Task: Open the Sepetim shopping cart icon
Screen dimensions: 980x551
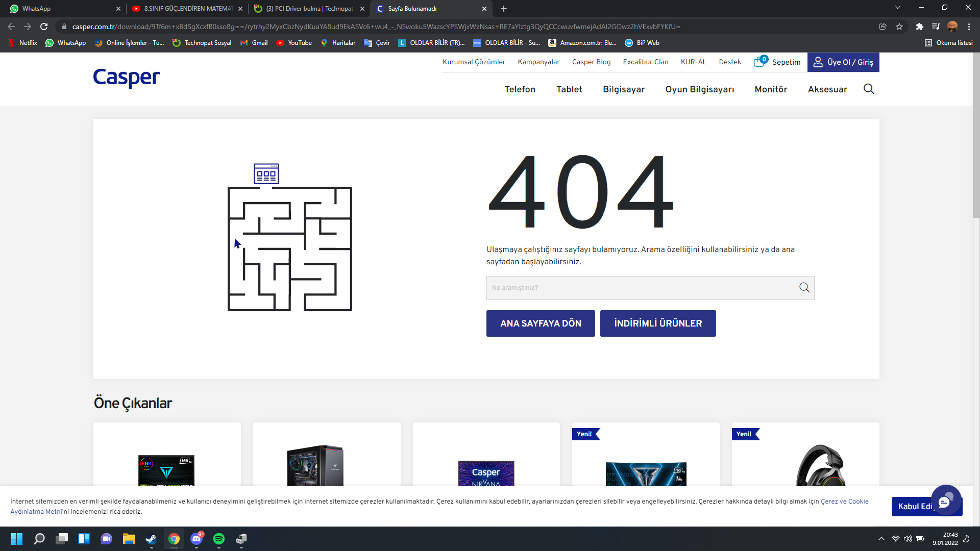Action: tap(760, 62)
